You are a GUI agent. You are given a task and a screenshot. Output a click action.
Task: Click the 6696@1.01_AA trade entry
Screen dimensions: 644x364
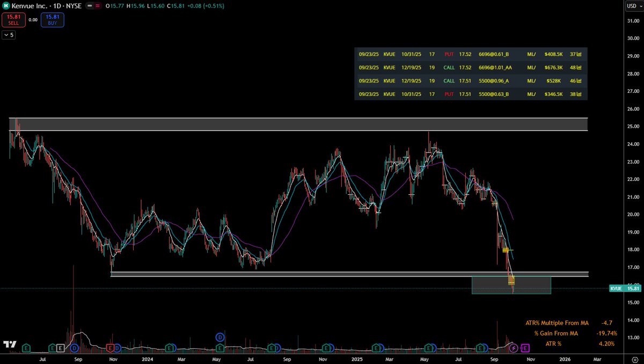click(495, 68)
